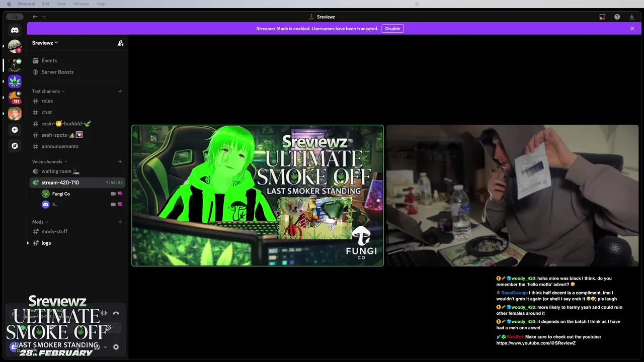The height and width of the screenshot is (362, 644).
Task: Click the window control in the top-left corner
Action: pos(15,17)
